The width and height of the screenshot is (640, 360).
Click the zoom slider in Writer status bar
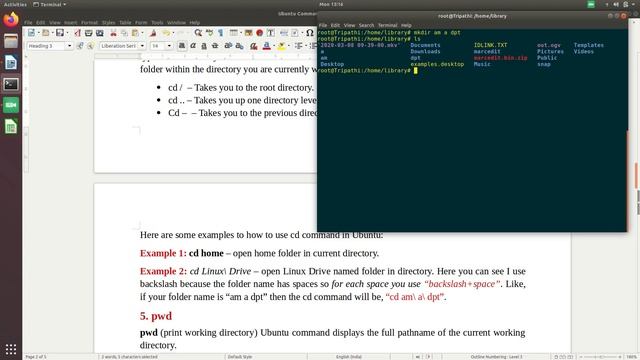600,357
